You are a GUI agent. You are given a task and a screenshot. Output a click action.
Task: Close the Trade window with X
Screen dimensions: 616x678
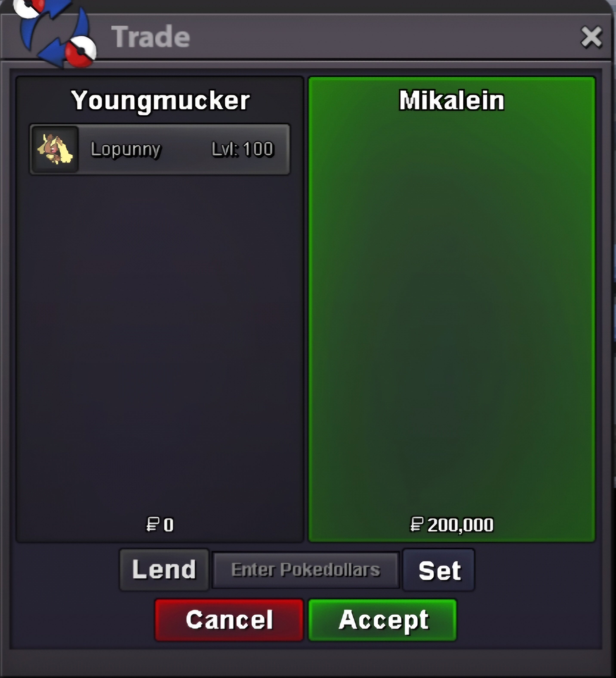pos(591,37)
